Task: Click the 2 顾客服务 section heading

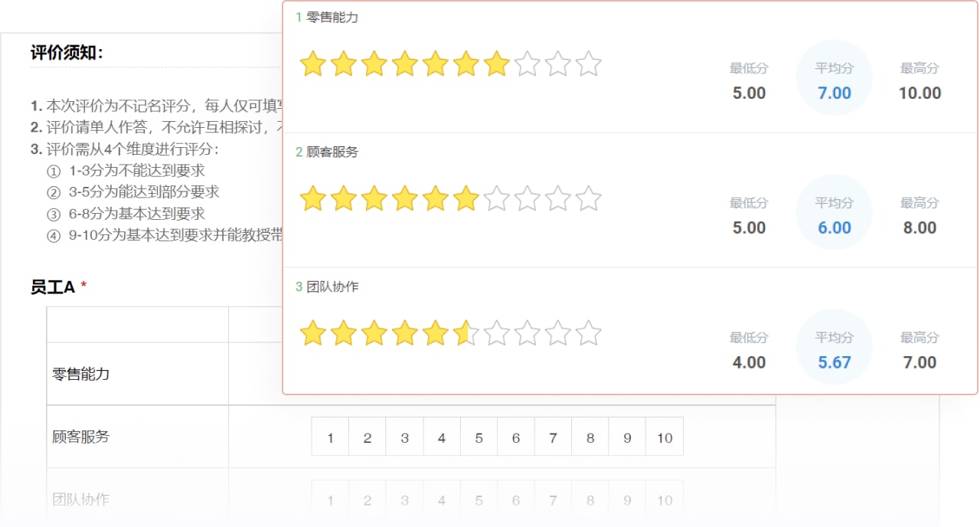Action: pos(327,152)
